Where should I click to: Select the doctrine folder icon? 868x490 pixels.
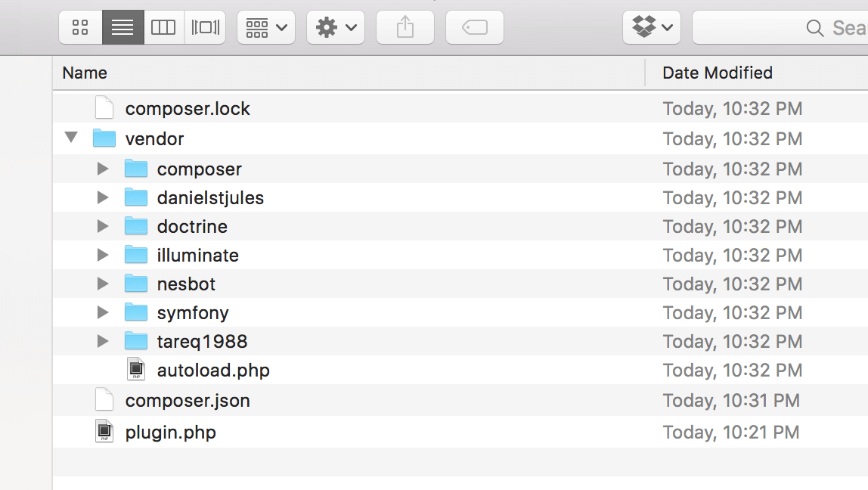[136, 226]
